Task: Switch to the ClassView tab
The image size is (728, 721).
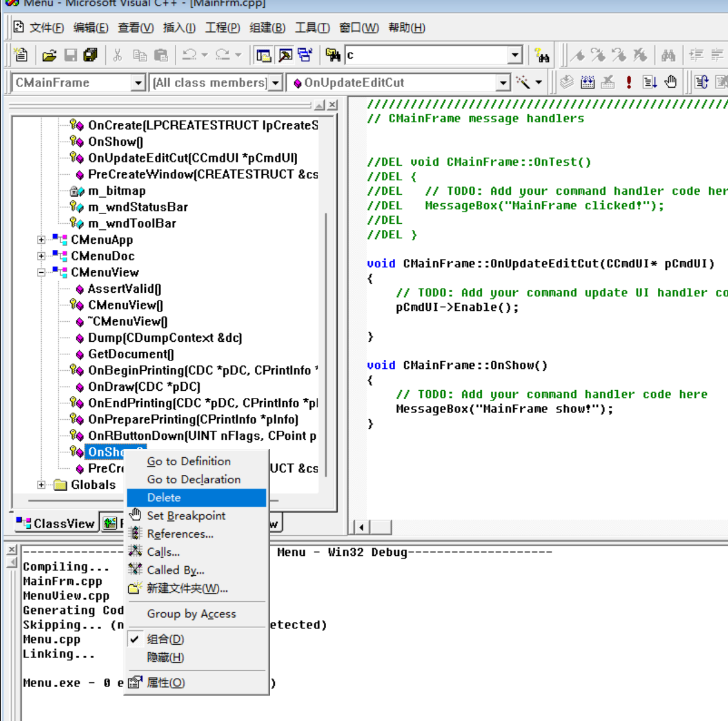Action: pyautogui.click(x=56, y=523)
